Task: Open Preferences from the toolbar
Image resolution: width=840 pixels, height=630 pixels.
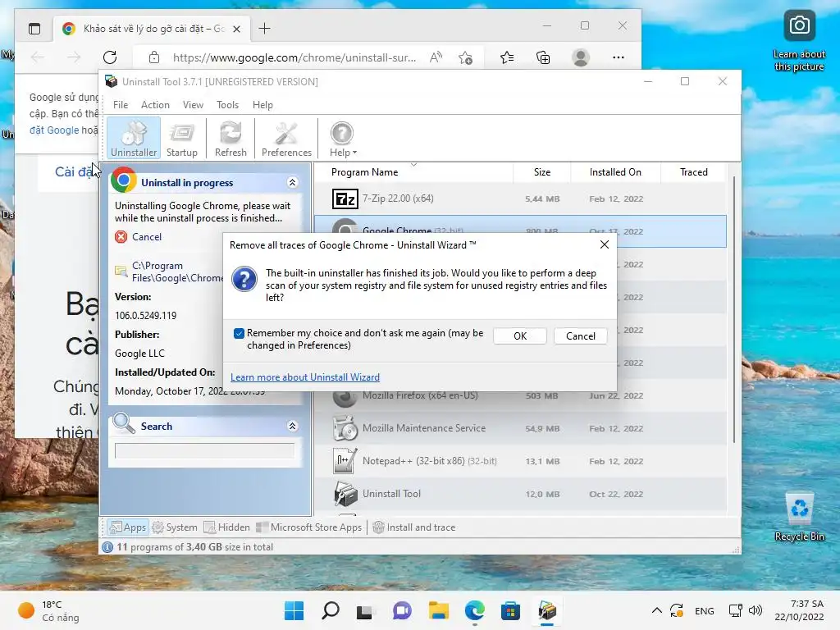Action: (x=286, y=138)
